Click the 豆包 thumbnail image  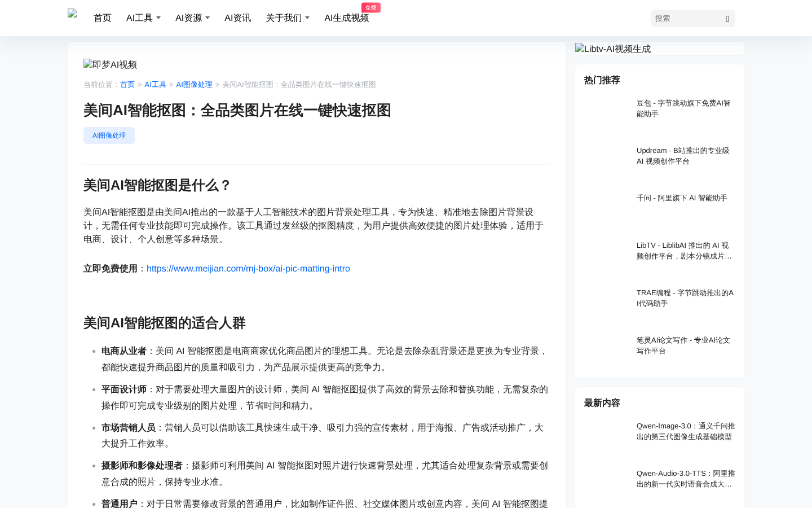point(607,114)
